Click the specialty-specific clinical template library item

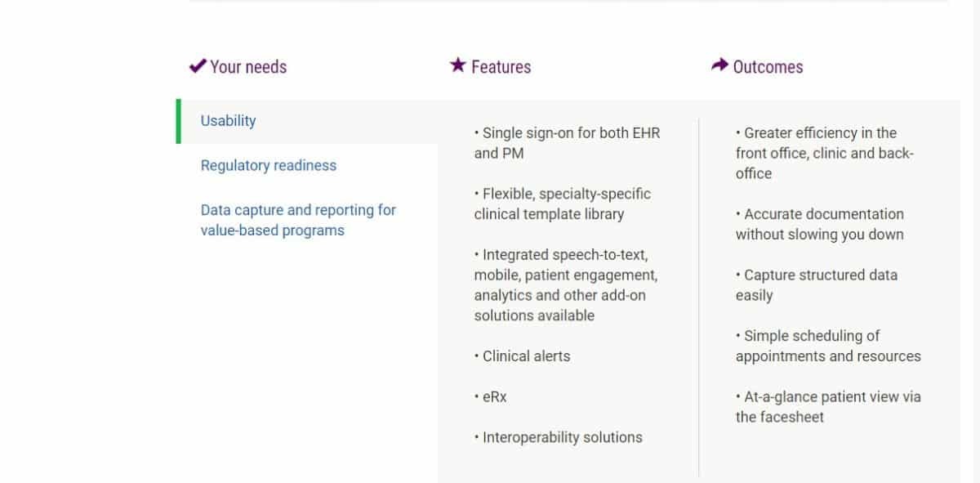coord(562,203)
